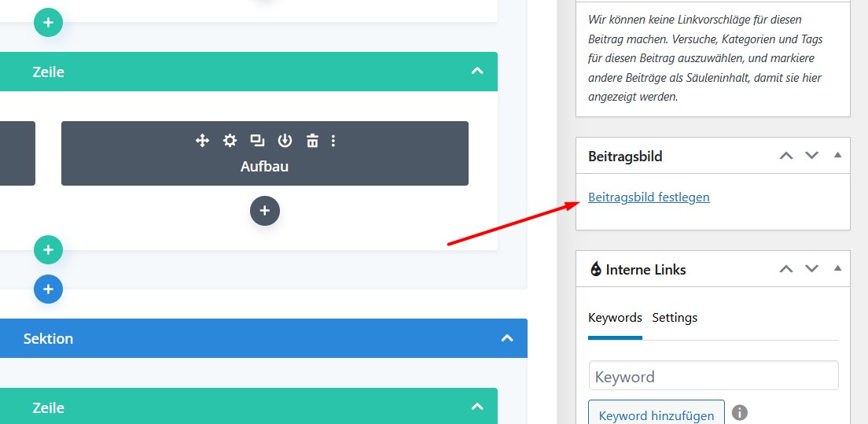Click the Beitragsbild festlegen link
The height and width of the screenshot is (424, 868).
649,197
